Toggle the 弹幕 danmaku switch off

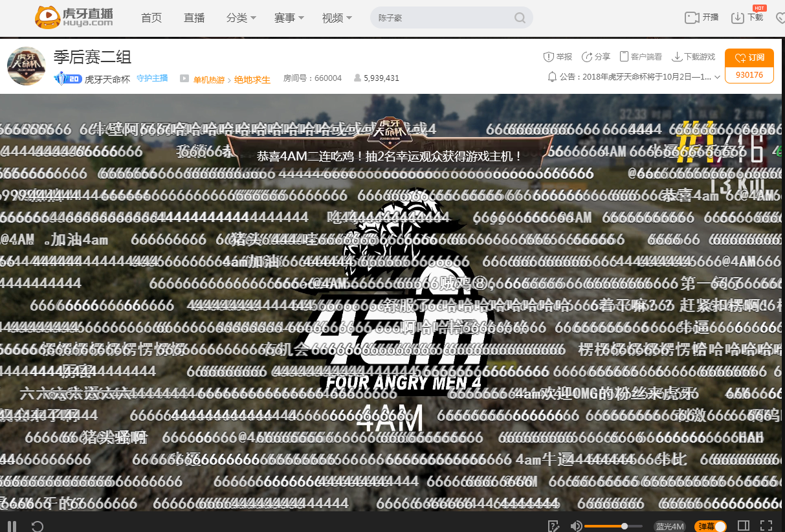tap(710, 525)
